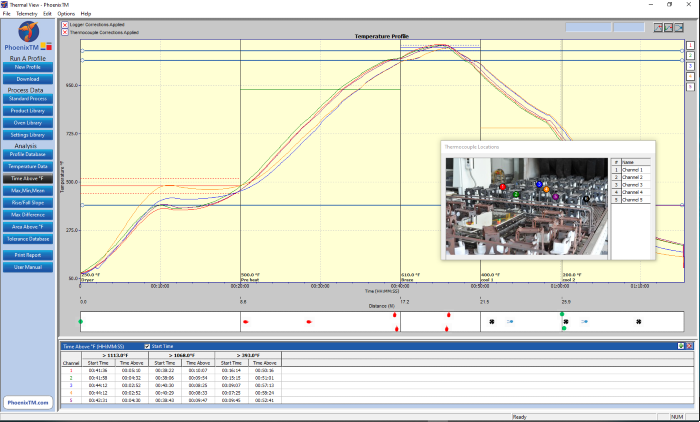
Task: Open the Edit menu
Action: click(x=47, y=14)
